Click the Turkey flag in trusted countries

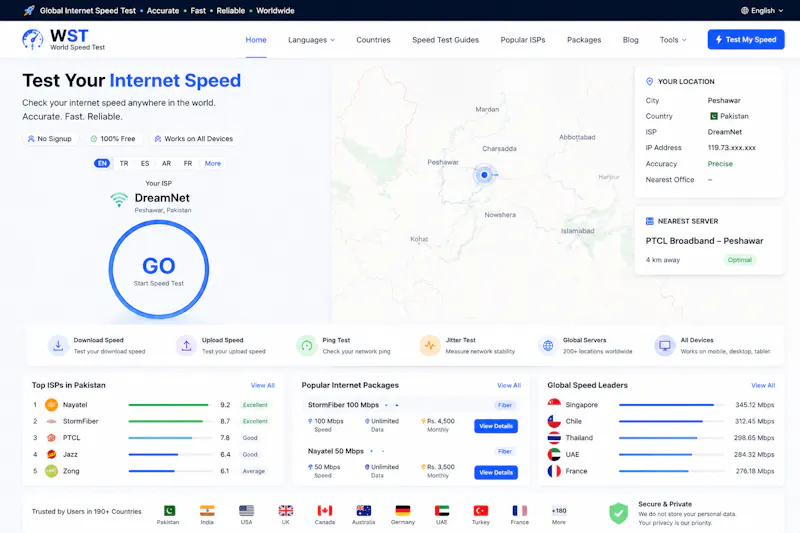click(x=481, y=511)
